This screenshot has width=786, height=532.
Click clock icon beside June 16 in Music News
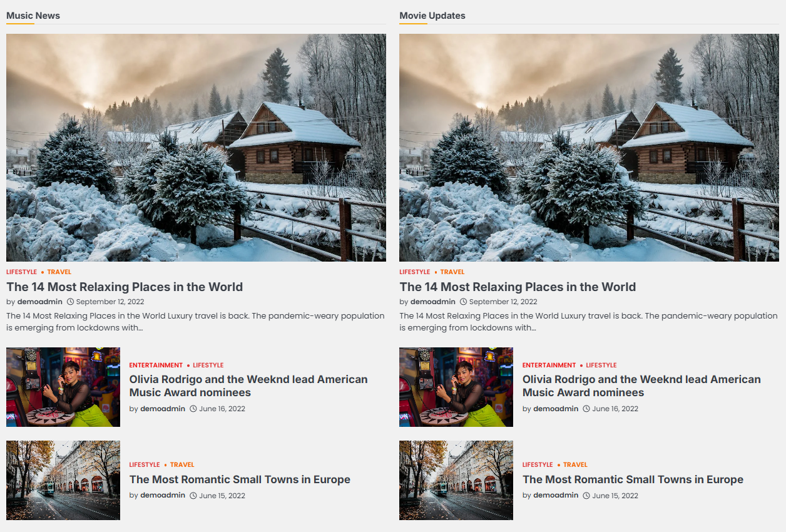pos(193,409)
